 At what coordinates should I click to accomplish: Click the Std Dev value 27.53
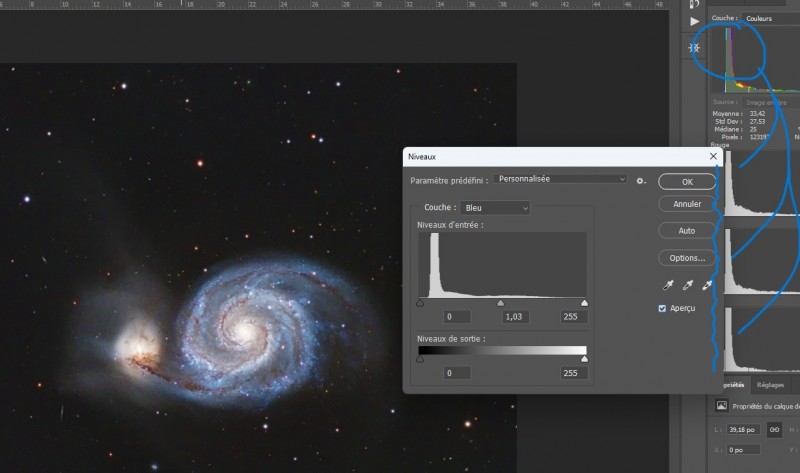tap(758, 121)
